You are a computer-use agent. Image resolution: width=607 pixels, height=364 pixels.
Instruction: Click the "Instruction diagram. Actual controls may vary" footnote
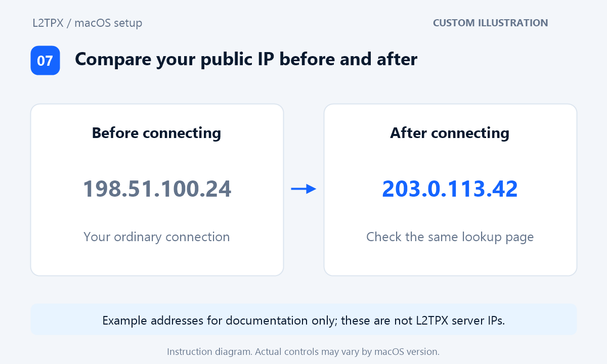coord(303,351)
